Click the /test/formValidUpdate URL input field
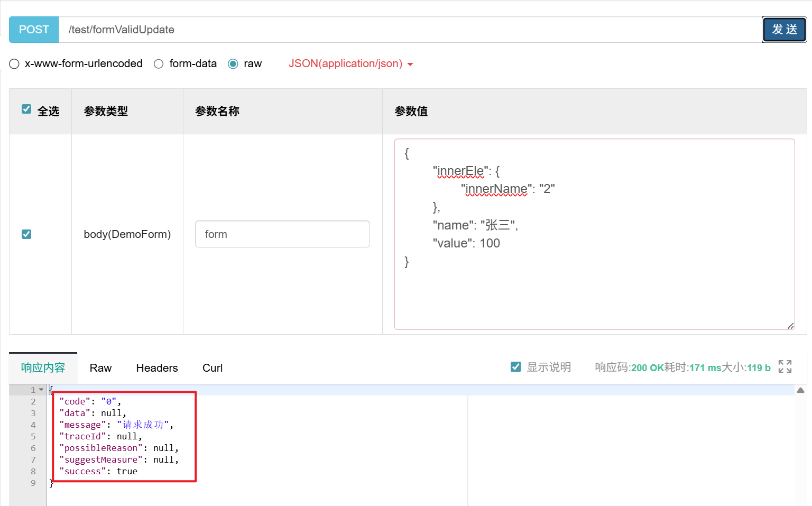The height and width of the screenshot is (506, 812). [370, 30]
